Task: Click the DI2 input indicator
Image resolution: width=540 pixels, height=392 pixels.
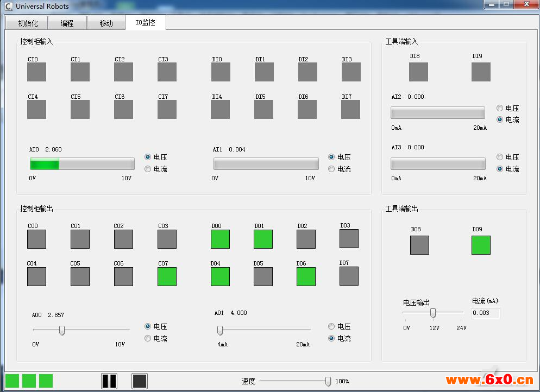Action: pos(307,72)
